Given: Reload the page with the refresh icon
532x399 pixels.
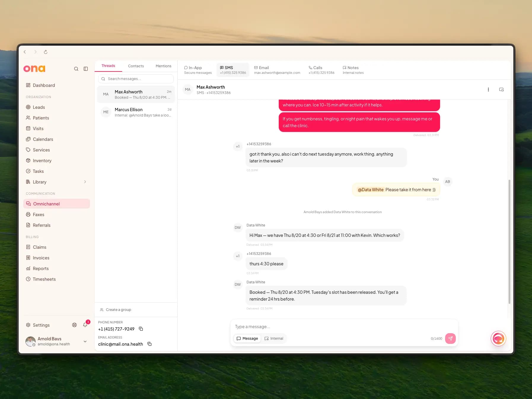Looking at the screenshot, I should (46, 52).
